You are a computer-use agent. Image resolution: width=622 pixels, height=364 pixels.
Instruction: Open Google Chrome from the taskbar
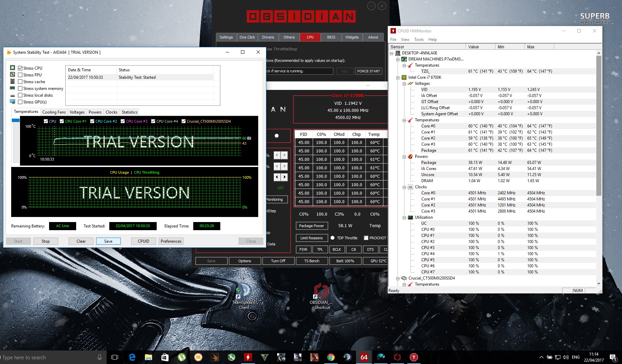tap(331, 357)
